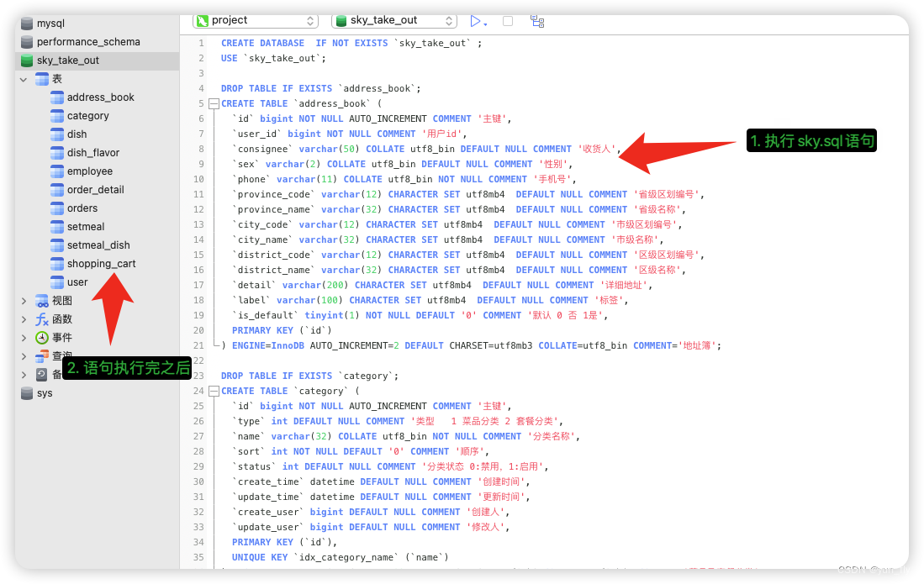Select the setmeal_dish table entry
Viewport: 924px width, 584px height.
[98, 245]
